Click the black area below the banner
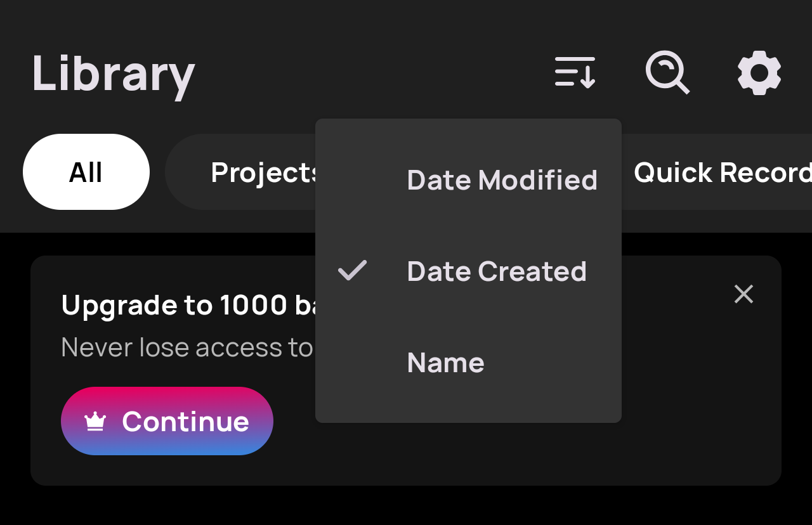812x525 pixels. [406, 506]
